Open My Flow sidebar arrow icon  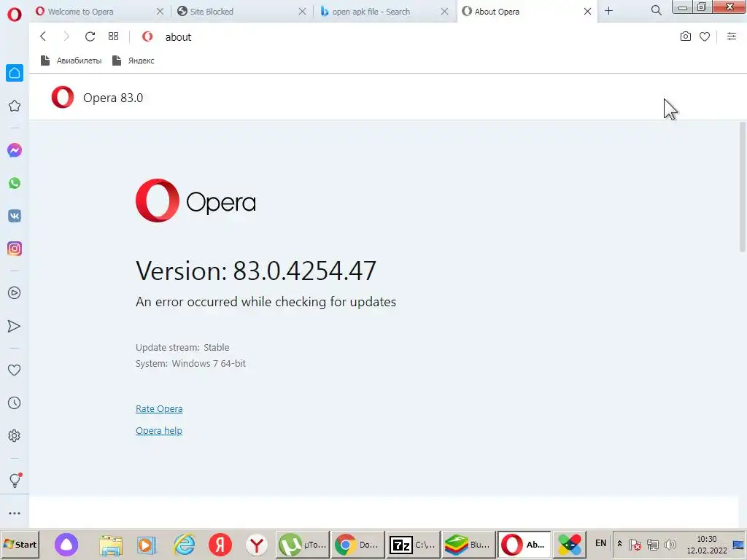pos(15,326)
